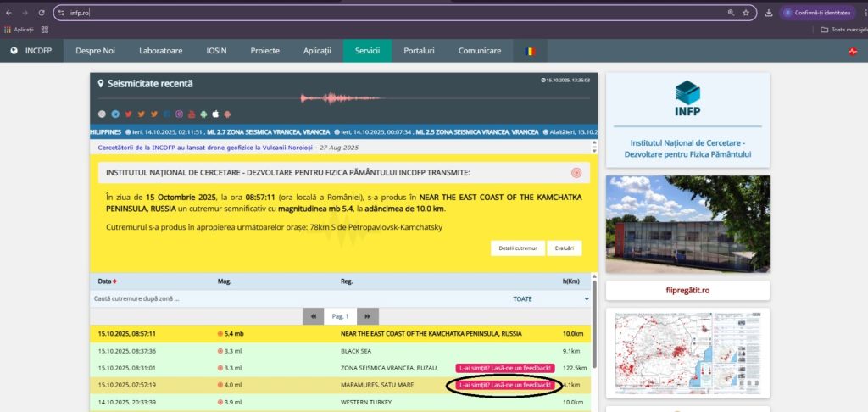This screenshot has width=868, height=412.
Task: Click the Telegram icon
Action: point(115,114)
